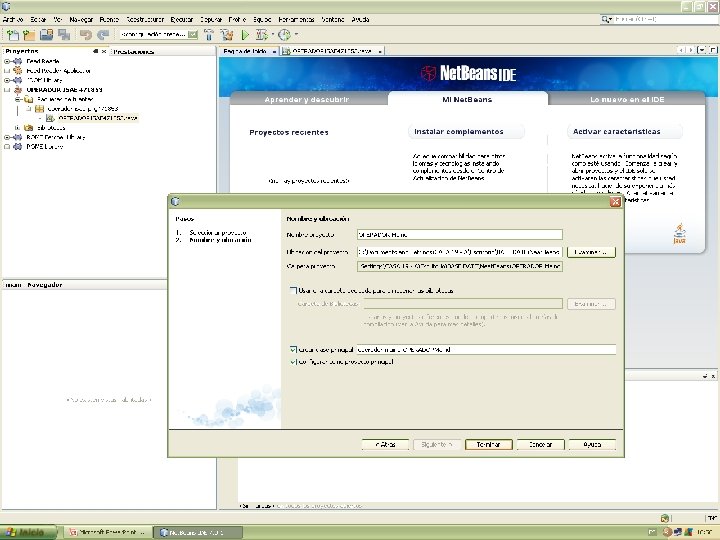Screen dimensions: 720x540
Task: Click the Profile Project clock icon
Action: [x=284, y=35]
